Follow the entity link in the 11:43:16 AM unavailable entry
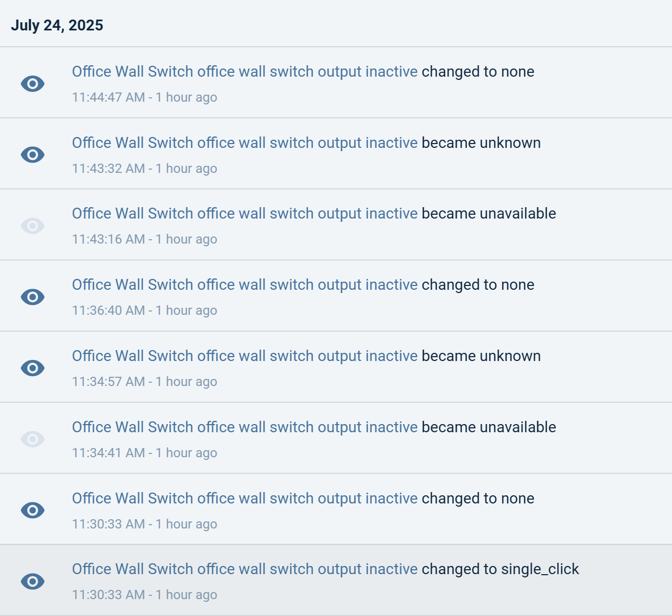 point(245,214)
